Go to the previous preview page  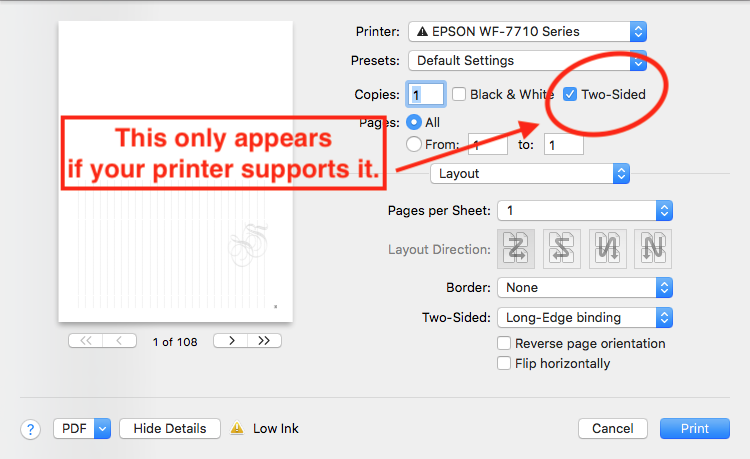click(120, 341)
